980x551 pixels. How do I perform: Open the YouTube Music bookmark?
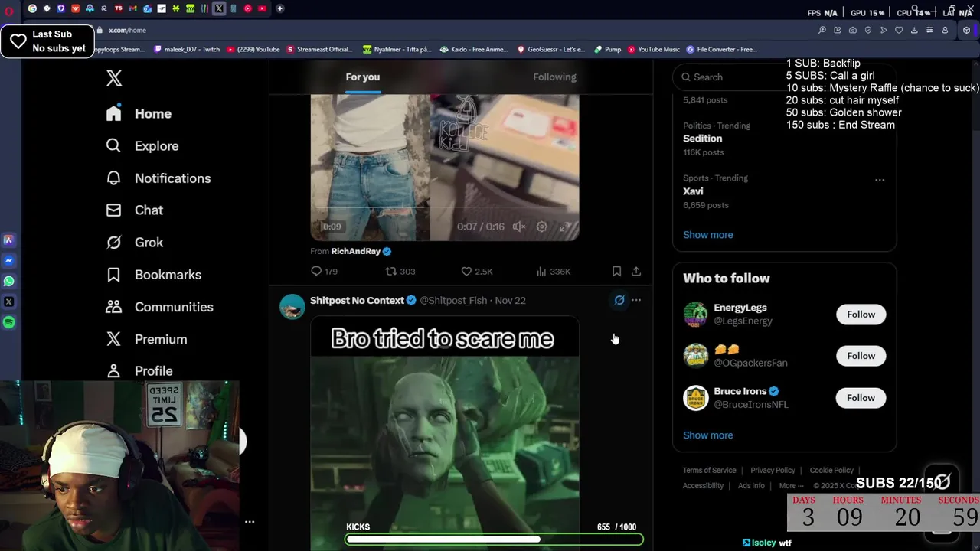[x=654, y=49]
